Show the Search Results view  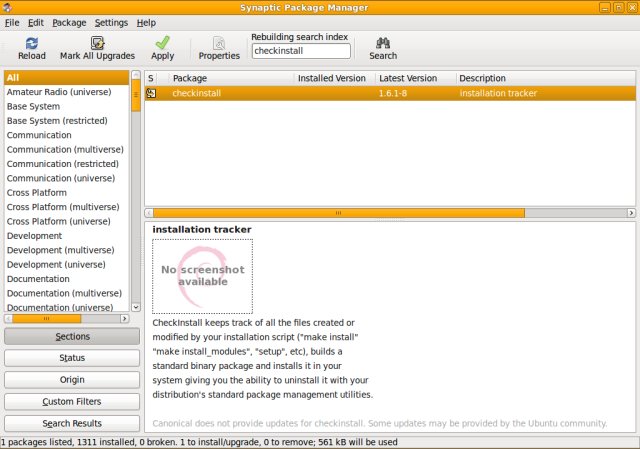pyautogui.click(x=72, y=424)
